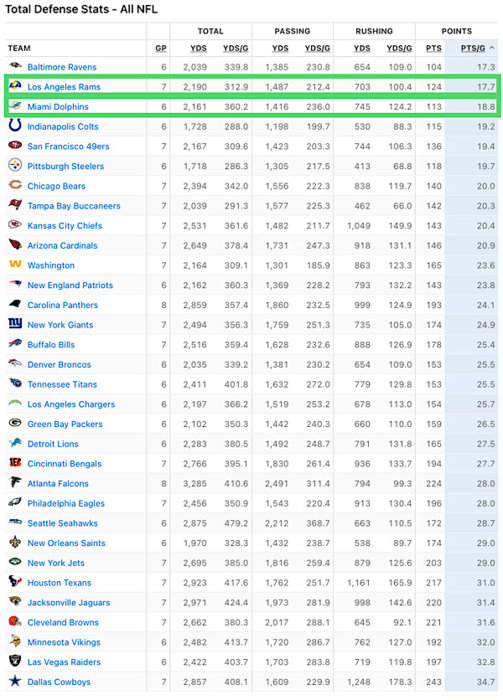This screenshot has height=700, width=503.
Task: Sort by total YDS/G column header
Action: click(236, 48)
